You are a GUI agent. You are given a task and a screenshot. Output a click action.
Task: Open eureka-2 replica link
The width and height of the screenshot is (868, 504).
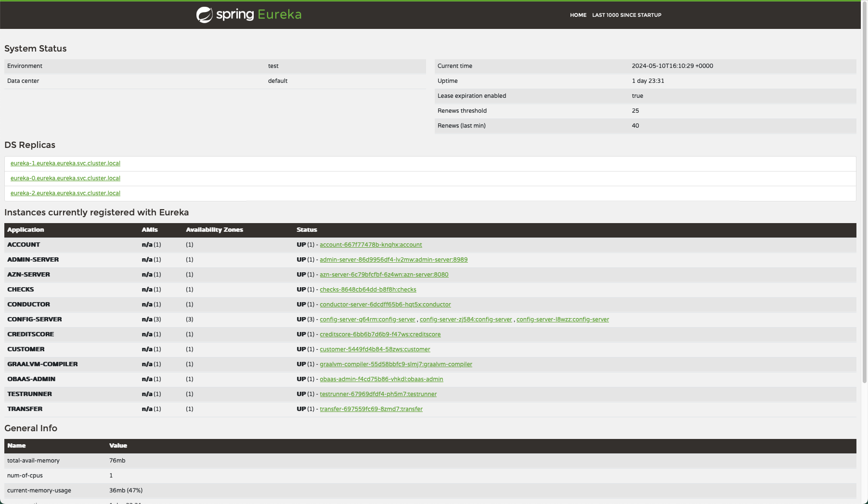point(65,193)
